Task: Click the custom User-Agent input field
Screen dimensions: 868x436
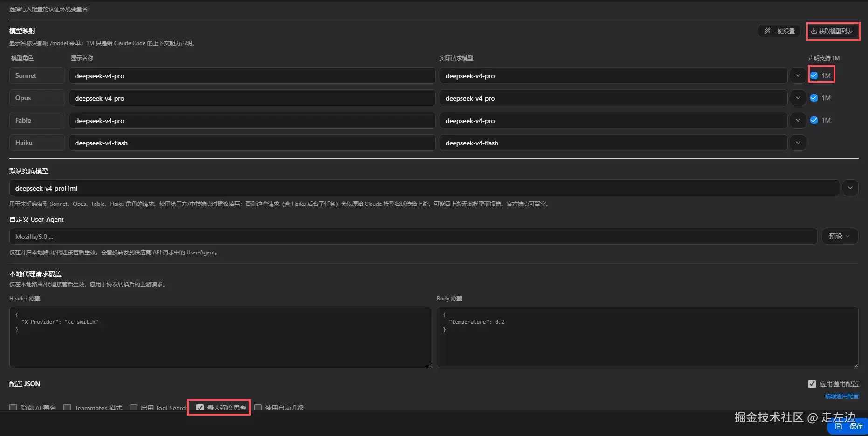Action: coord(413,236)
